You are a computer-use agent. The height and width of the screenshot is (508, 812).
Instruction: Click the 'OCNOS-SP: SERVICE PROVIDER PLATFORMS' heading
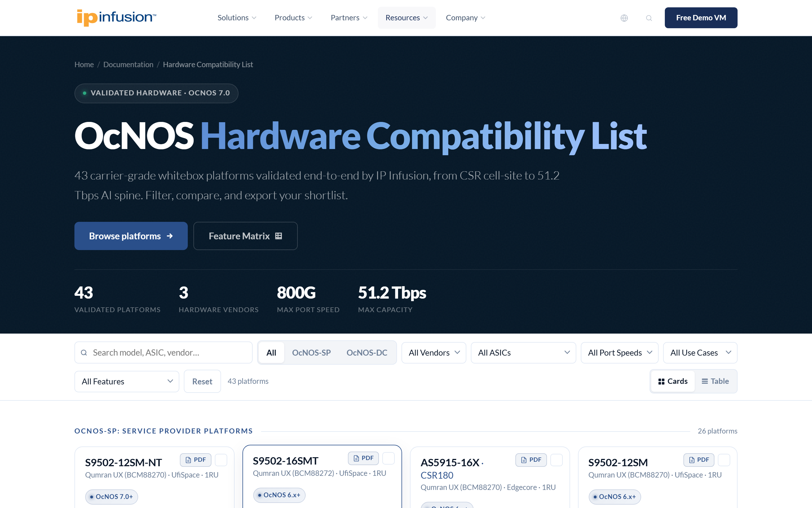click(164, 431)
